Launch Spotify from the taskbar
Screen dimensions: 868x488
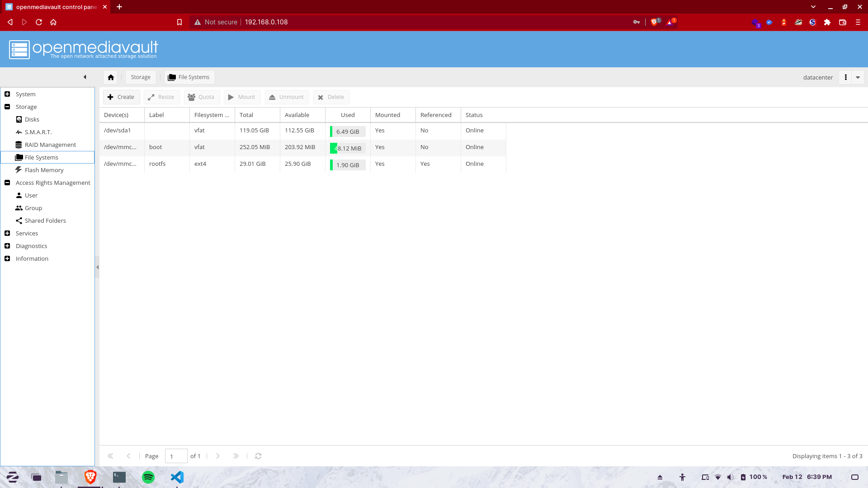(148, 477)
